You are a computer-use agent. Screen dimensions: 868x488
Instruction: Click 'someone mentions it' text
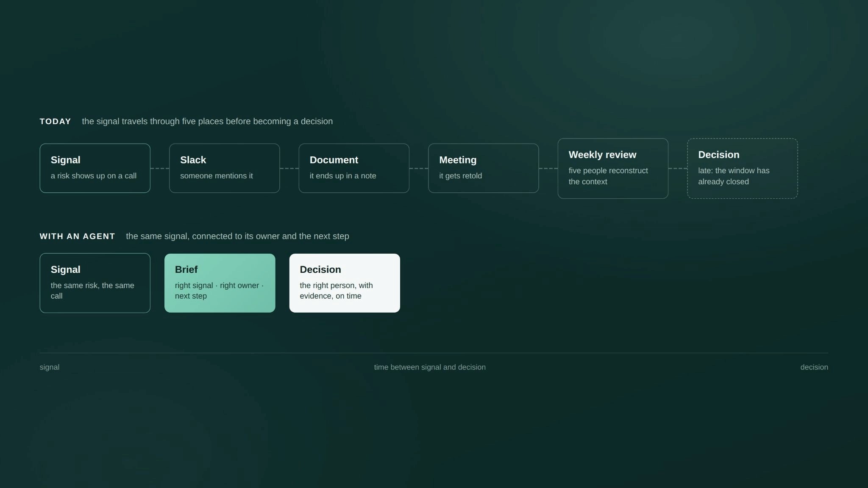[217, 176]
